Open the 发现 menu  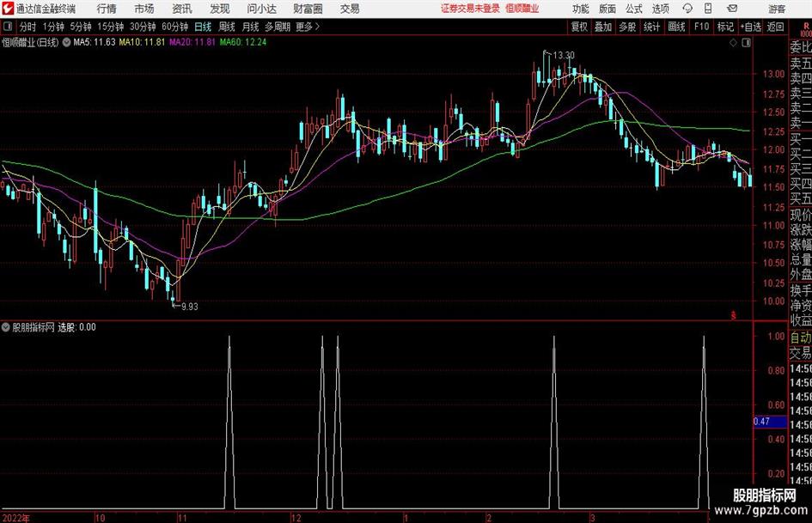coord(220,9)
